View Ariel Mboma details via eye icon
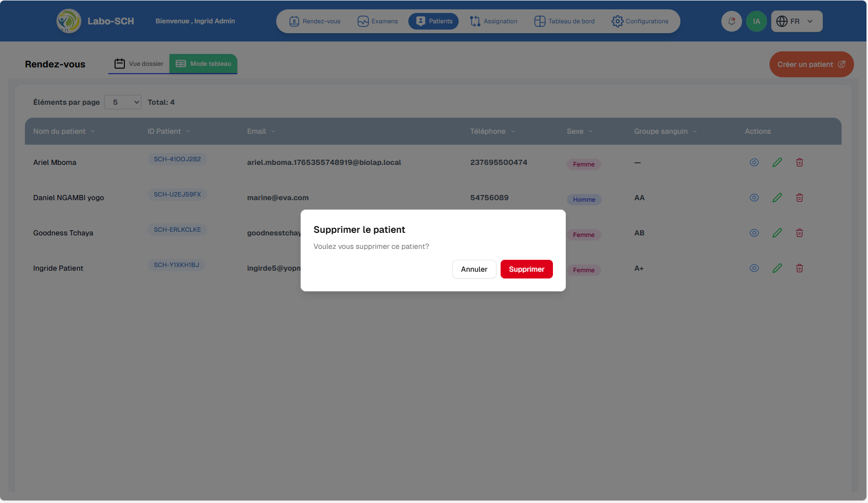Viewport: 868px width, 503px height. [754, 162]
